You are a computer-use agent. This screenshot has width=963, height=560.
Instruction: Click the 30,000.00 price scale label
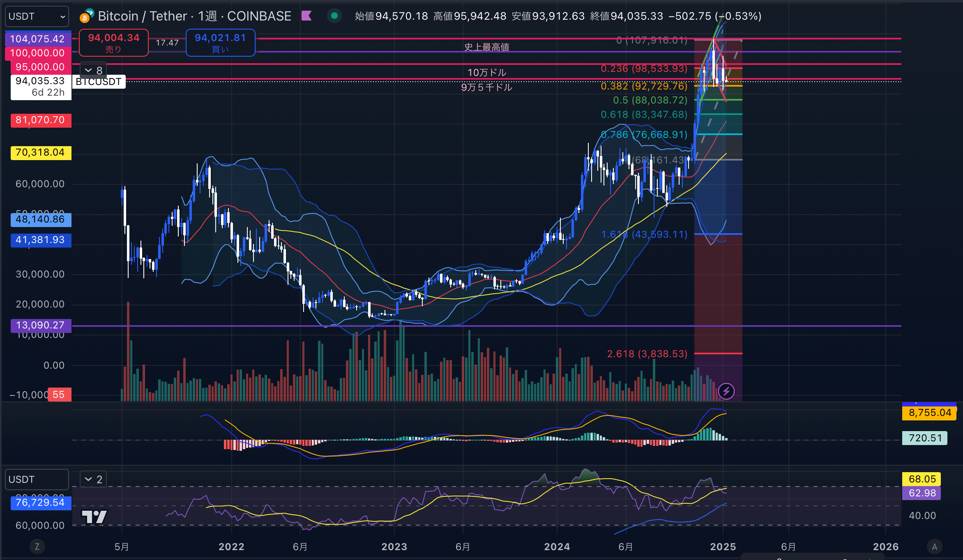[x=40, y=274]
